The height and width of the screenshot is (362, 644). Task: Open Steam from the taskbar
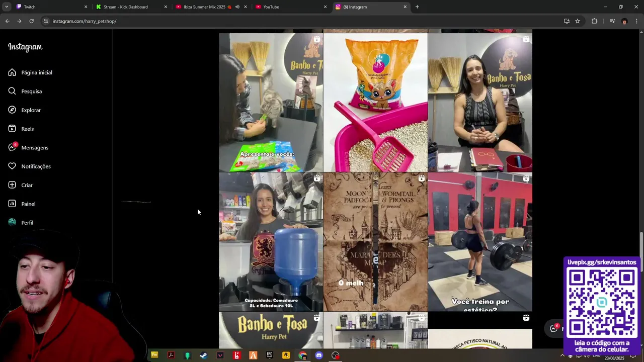pos(203,355)
